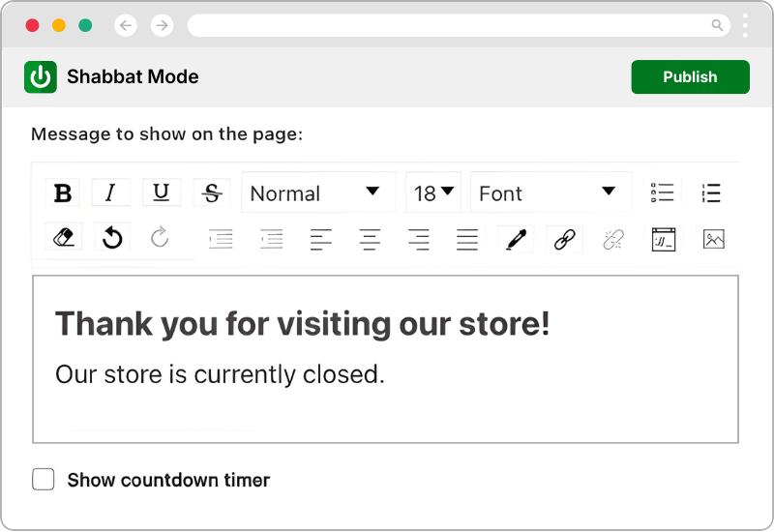Screen dimensions: 774x532
Task: Click the 'Shabbat Mode' title text
Action: [133, 77]
